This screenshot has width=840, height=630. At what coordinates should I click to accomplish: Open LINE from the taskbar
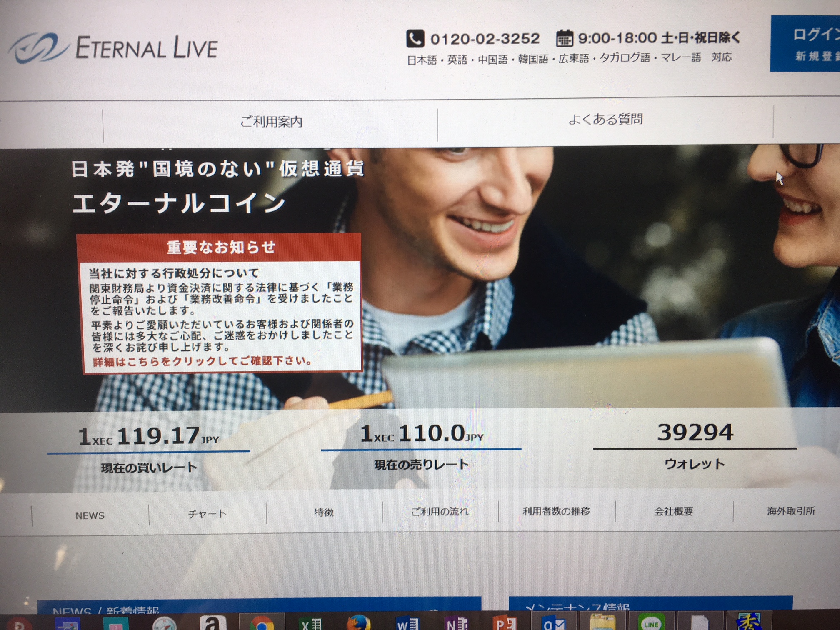pyautogui.click(x=651, y=622)
